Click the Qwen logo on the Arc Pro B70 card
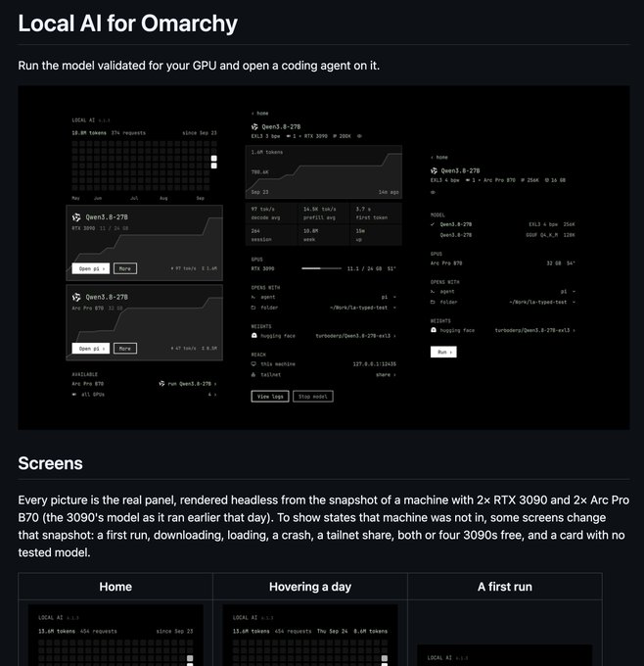 tap(76, 297)
